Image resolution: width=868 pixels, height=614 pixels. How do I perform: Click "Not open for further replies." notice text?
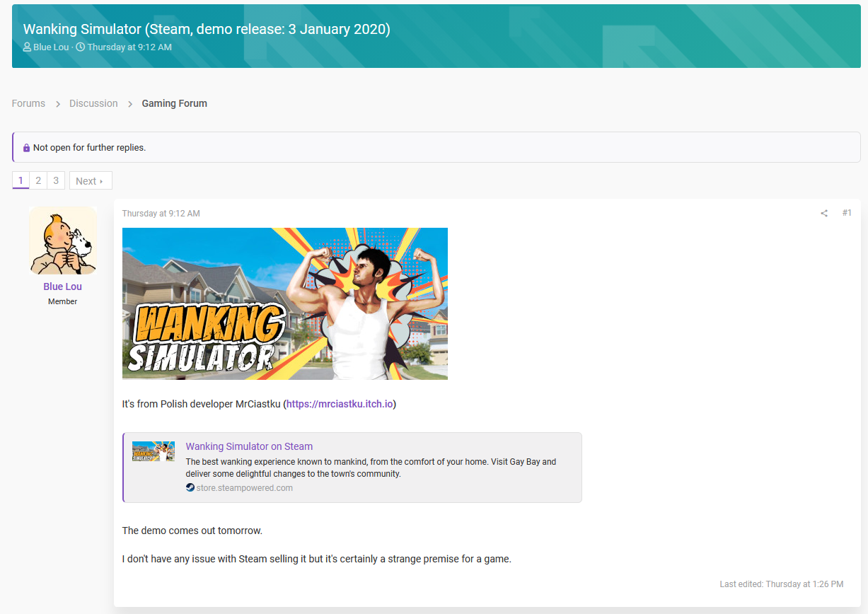tap(89, 148)
